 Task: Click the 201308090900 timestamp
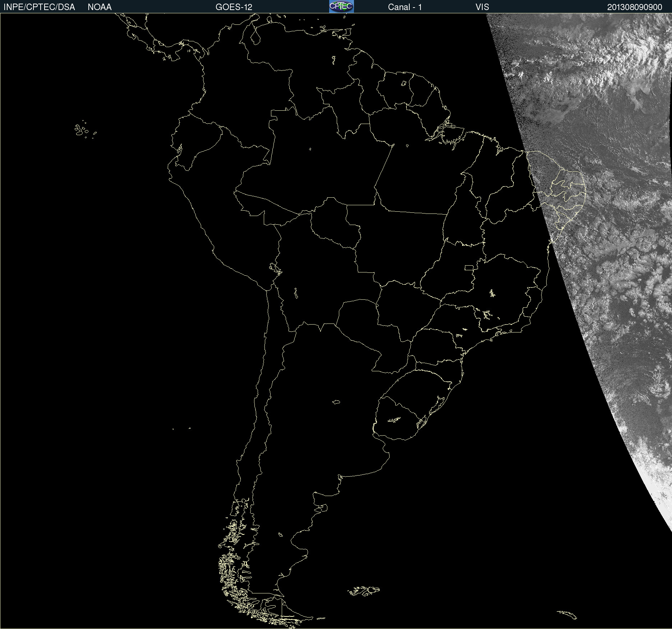click(x=635, y=7)
